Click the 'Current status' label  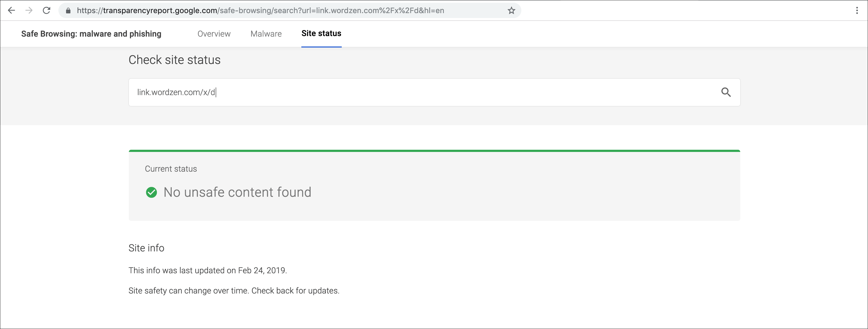tap(171, 169)
